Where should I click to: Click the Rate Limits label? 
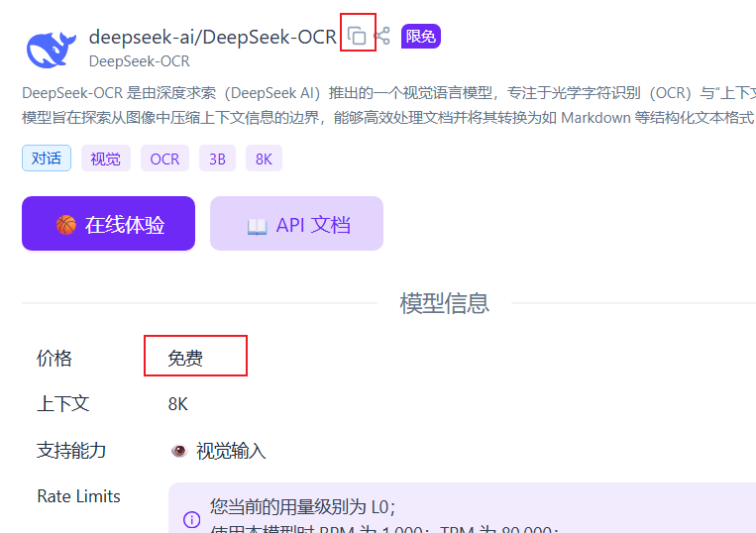[78, 496]
